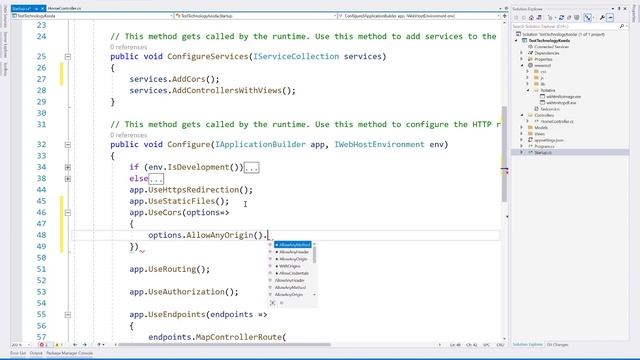Click the error count indicator in editor status strip
The width and height of the screenshot is (640, 360).
click(x=43, y=344)
